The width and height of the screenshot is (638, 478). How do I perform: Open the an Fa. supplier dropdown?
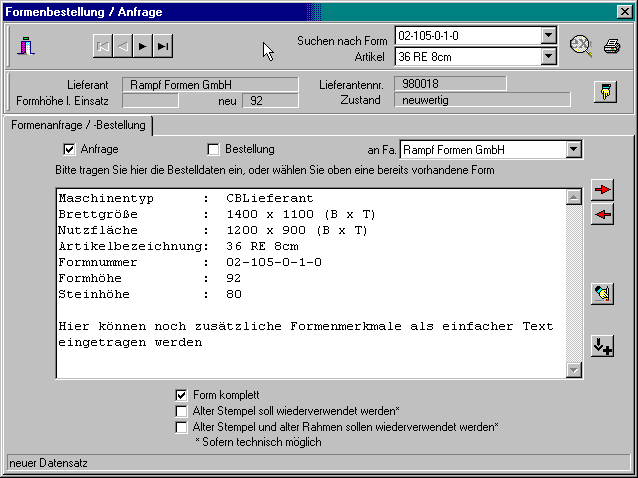pos(573,150)
